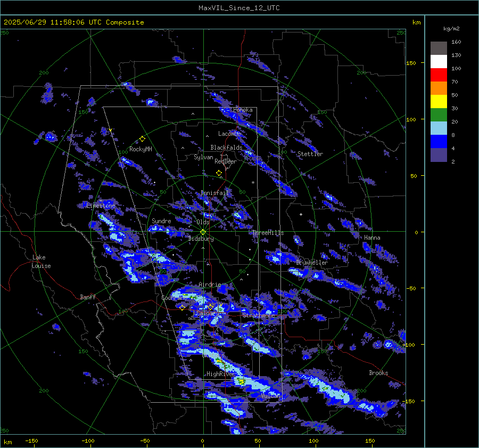This screenshot has height=448, width=479.
Task: Click the -150 tick on the horizontal axis
Action: pyautogui.click(x=31, y=441)
